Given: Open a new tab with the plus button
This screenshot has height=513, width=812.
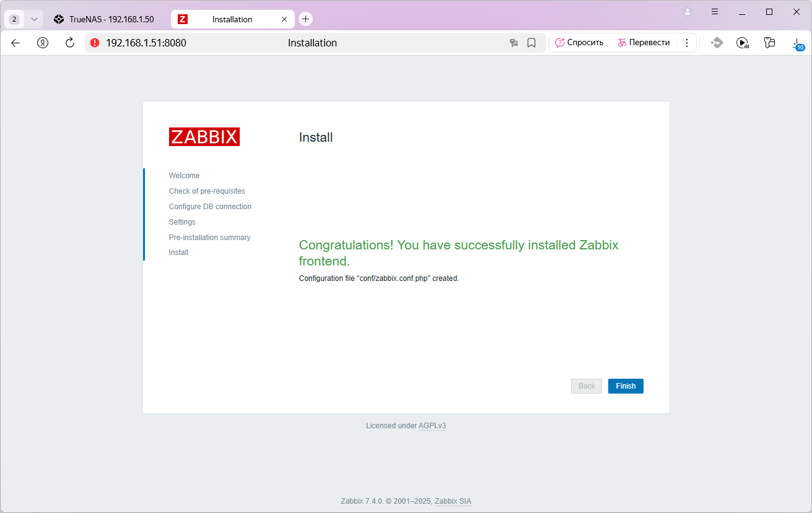Looking at the screenshot, I should tap(305, 19).
